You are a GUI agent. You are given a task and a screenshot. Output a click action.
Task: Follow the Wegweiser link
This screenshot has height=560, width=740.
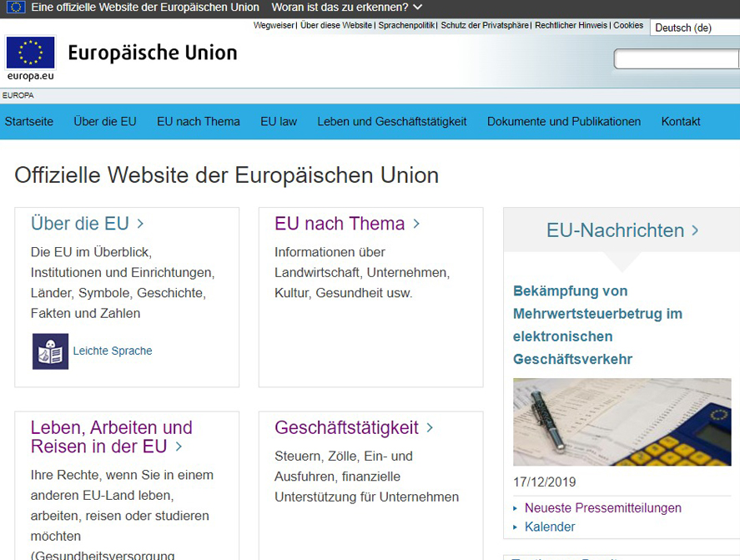[x=274, y=26]
